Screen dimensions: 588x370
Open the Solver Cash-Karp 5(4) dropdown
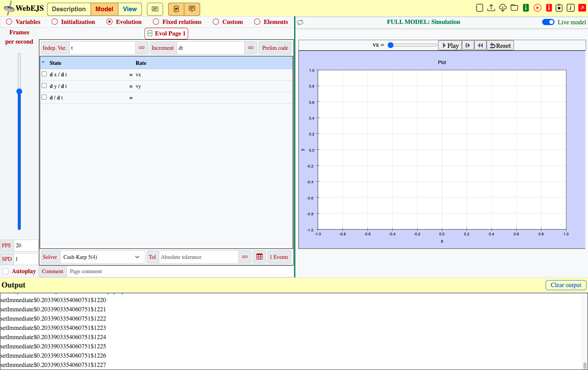click(x=103, y=257)
